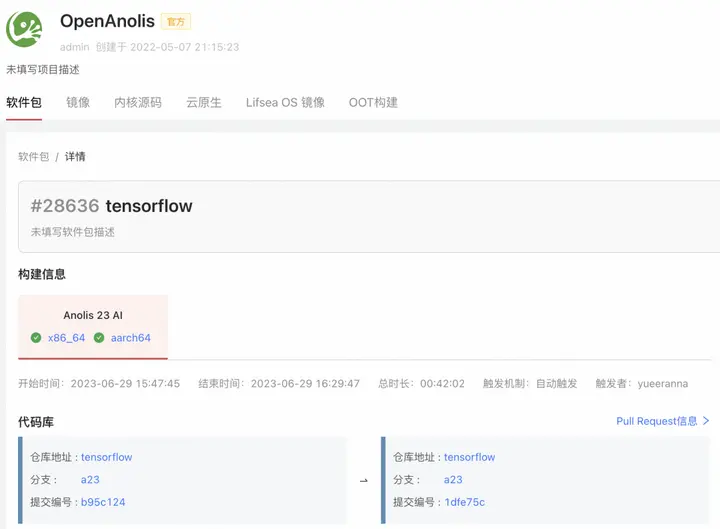Click creation time 2022-05-07 21:15:23
The width and height of the screenshot is (720, 529).
point(185,47)
